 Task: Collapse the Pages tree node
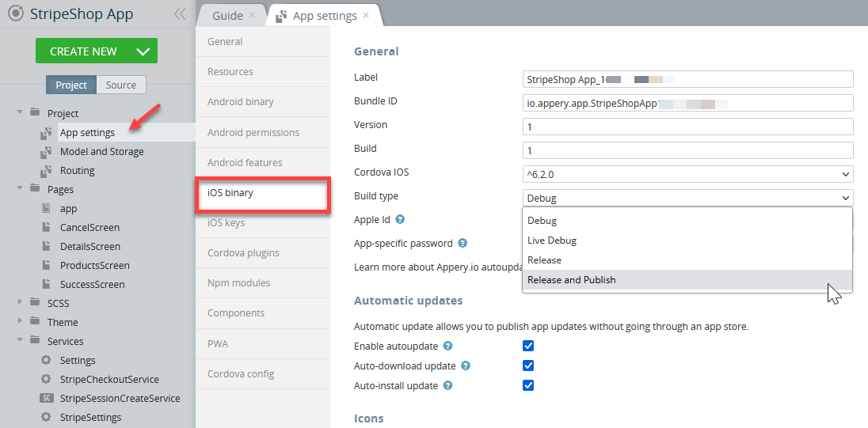pyautogui.click(x=20, y=188)
